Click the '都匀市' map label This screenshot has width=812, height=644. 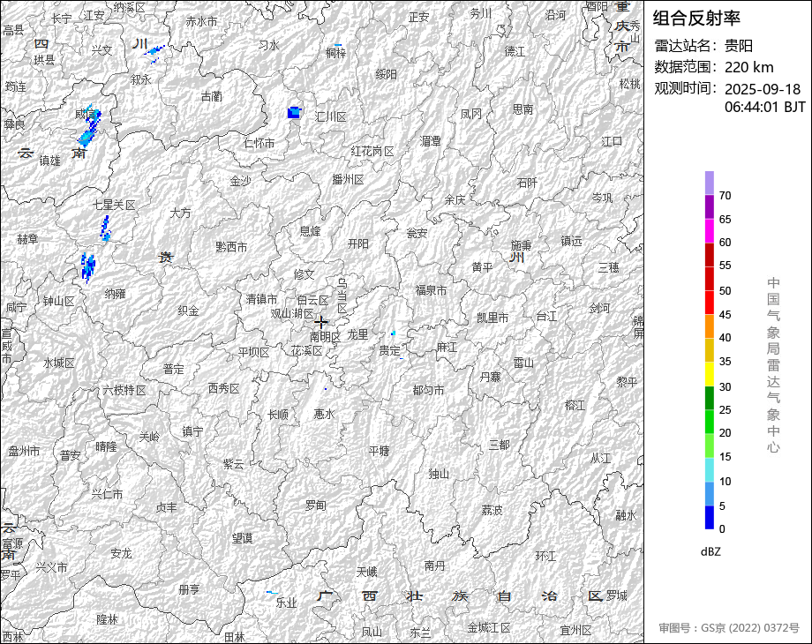click(428, 390)
